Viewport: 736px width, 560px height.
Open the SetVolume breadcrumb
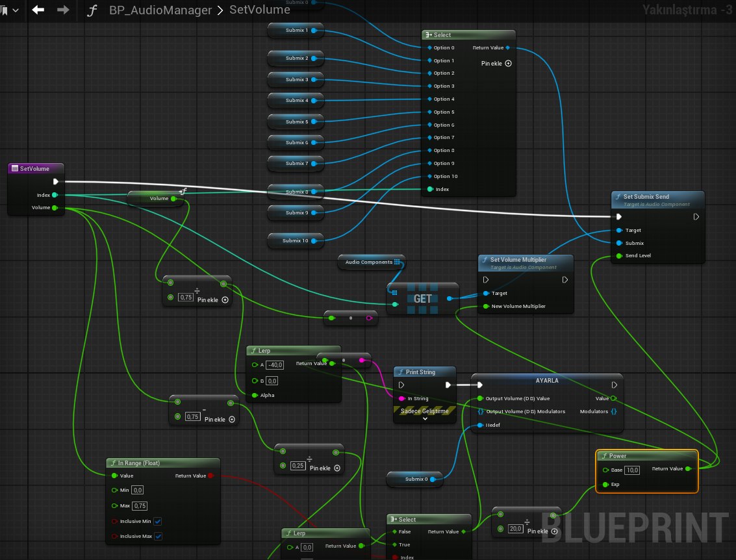coord(260,9)
